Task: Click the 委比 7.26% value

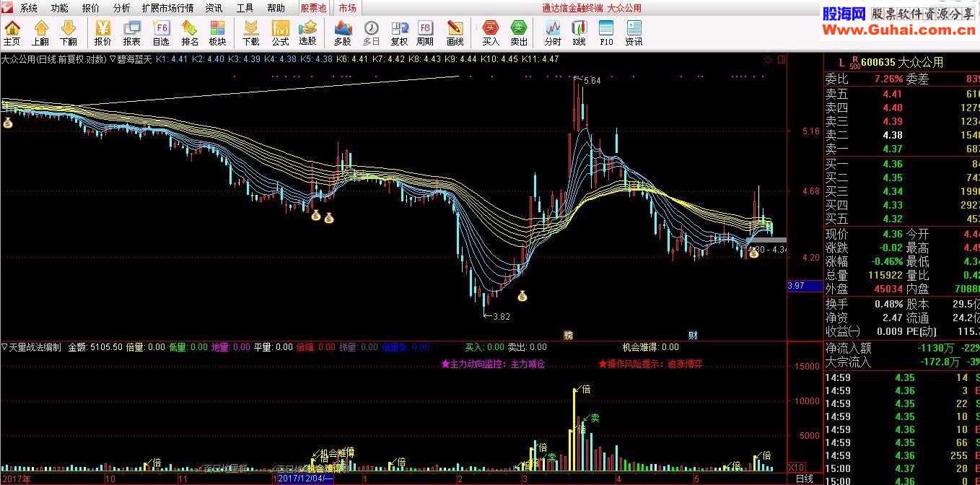Action: coord(888,79)
